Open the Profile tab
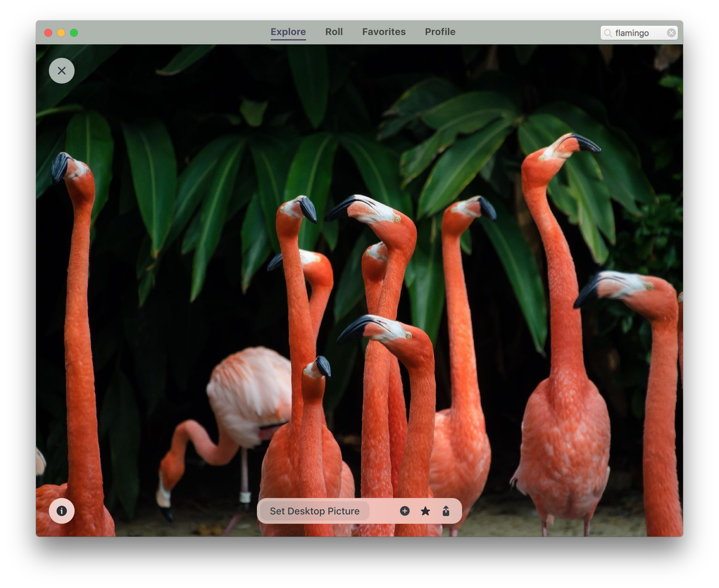This screenshot has height=588, width=719. tap(440, 32)
